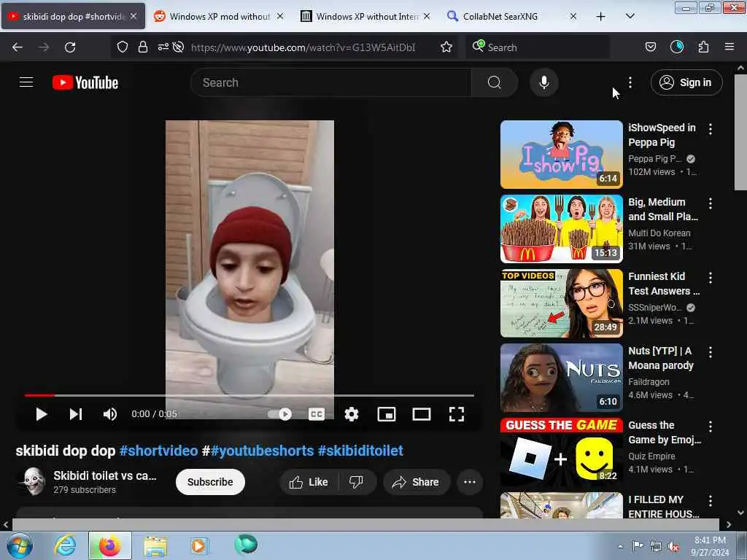Viewport: 747px width, 560px height.
Task: Open player settings gear
Action: pyautogui.click(x=352, y=414)
